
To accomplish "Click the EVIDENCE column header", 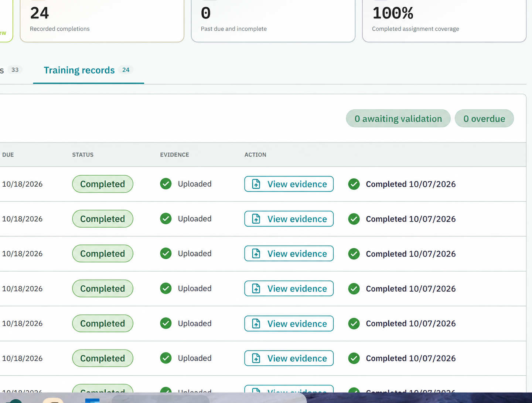I will (x=174, y=155).
